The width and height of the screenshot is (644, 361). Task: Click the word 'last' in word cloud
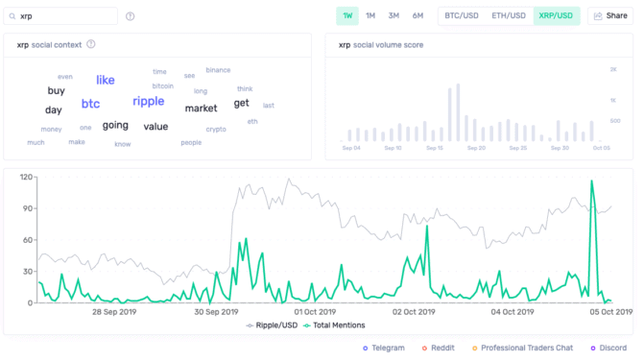pos(268,106)
